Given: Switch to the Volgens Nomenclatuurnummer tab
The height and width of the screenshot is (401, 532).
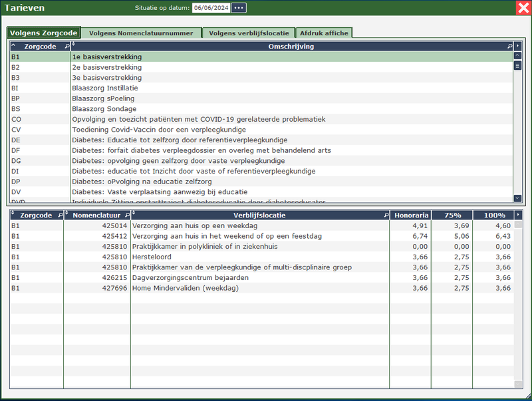Looking at the screenshot, I should pos(141,33).
